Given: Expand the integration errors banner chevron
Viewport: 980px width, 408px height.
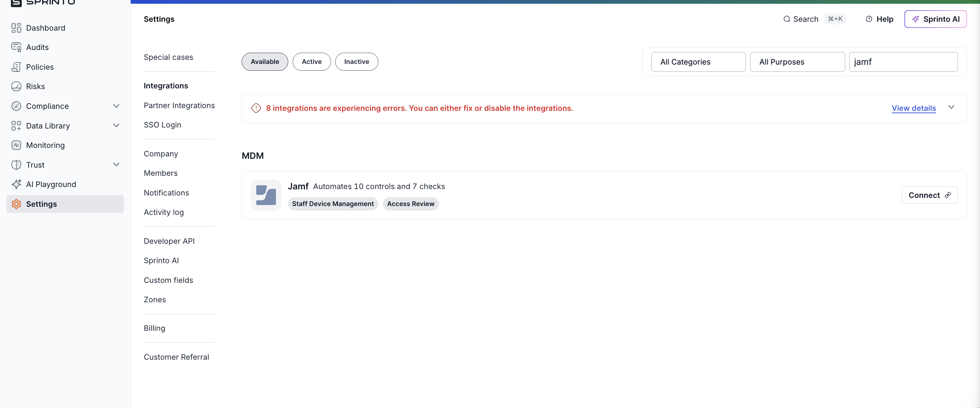Looking at the screenshot, I should pos(951,107).
